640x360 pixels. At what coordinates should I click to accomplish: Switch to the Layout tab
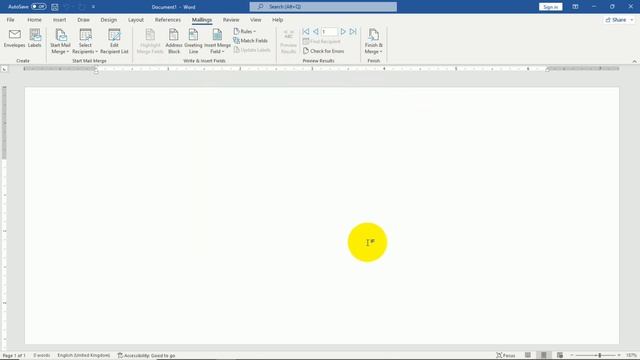click(x=136, y=20)
